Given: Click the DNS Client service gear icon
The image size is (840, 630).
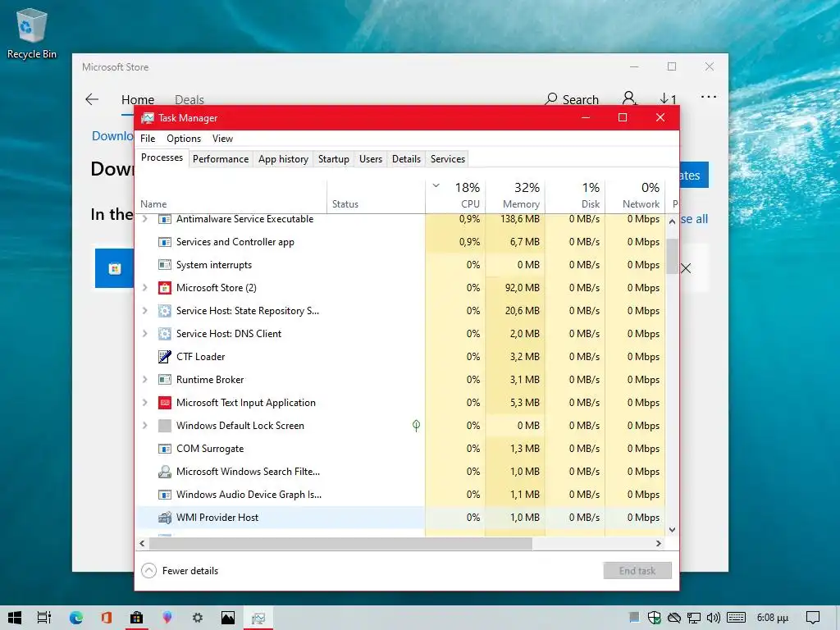Looking at the screenshot, I should coord(164,334).
